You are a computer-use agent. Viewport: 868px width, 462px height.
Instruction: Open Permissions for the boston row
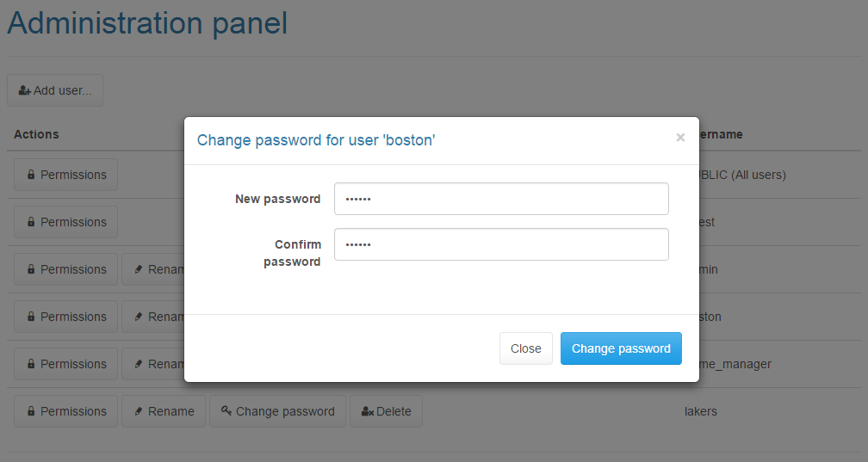[x=65, y=317]
